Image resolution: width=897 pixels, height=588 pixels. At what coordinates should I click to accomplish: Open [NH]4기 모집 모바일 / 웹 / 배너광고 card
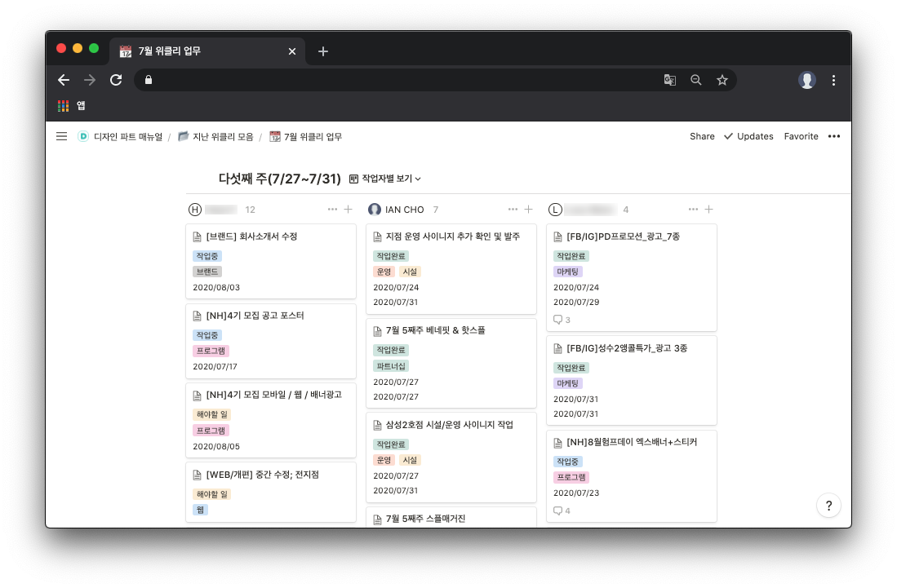271,421
